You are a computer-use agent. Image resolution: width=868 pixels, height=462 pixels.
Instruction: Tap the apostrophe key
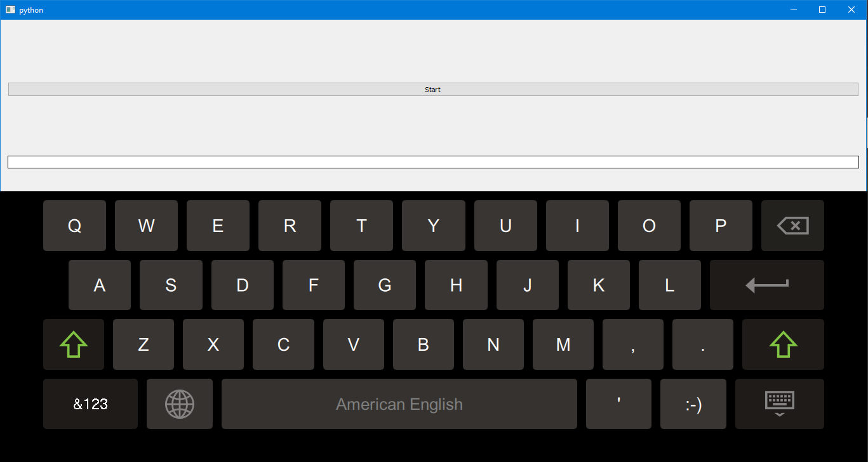pyautogui.click(x=618, y=404)
